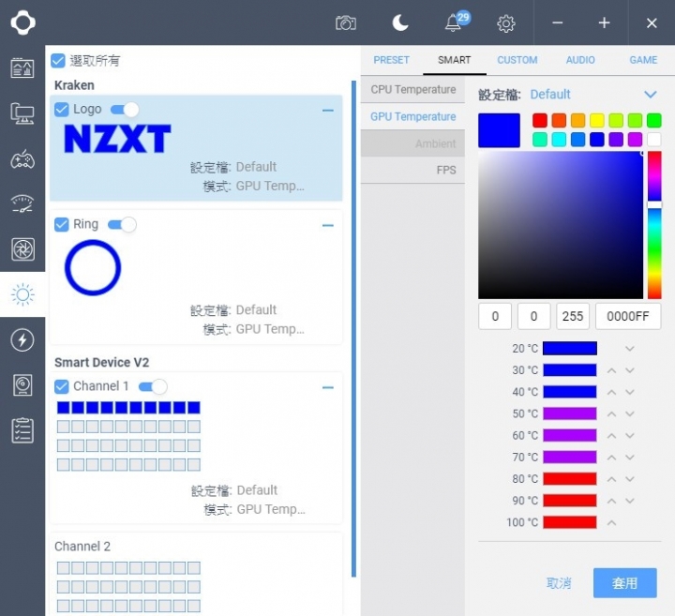
Task: Toggle the Channel 1 lighting switch
Action: tap(153, 387)
